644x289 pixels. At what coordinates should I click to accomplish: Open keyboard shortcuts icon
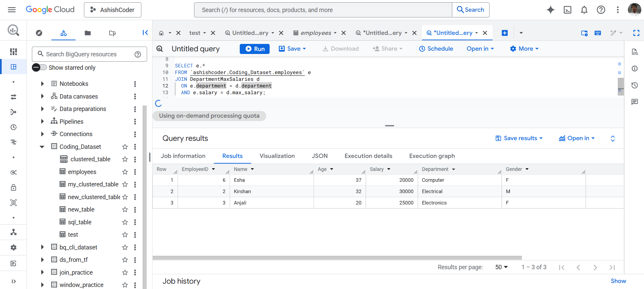pos(598,33)
